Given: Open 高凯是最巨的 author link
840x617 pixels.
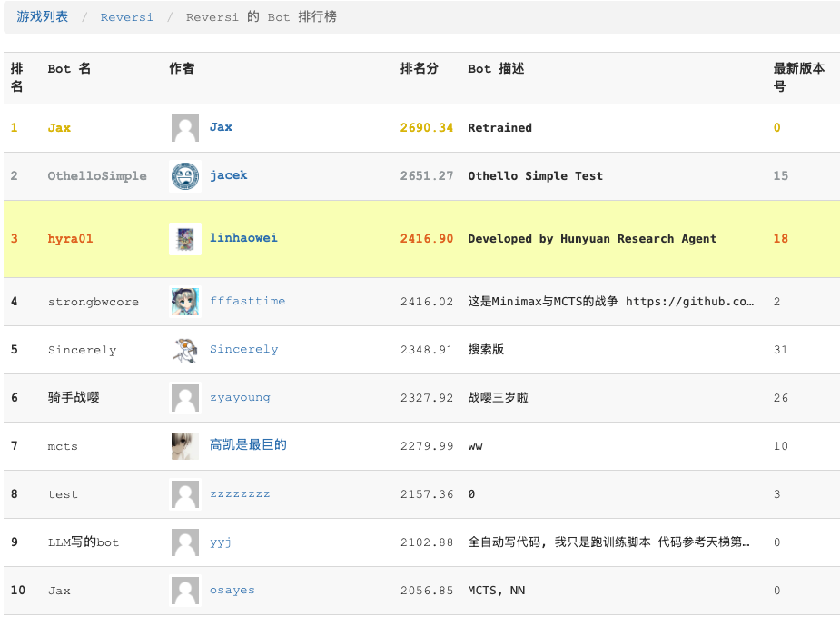Looking at the screenshot, I should click(248, 444).
